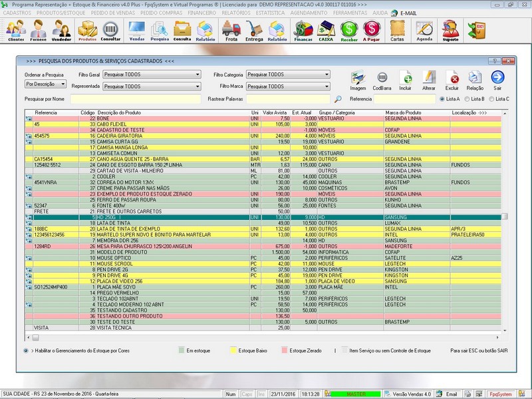The width and height of the screenshot is (532, 399).
Task: Open the CAIXA cash register icon
Action: pyautogui.click(x=326, y=30)
